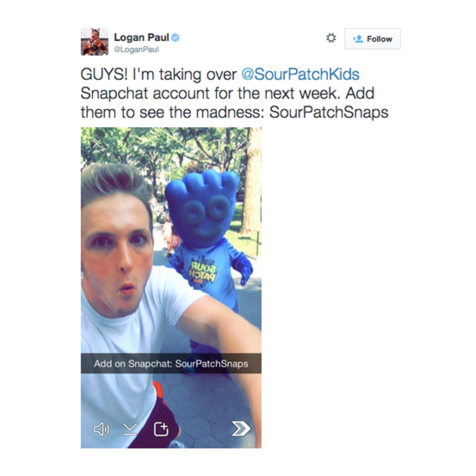The image size is (476, 476).
Task: Open the gear settings menu beside Follow
Action: [x=331, y=38]
